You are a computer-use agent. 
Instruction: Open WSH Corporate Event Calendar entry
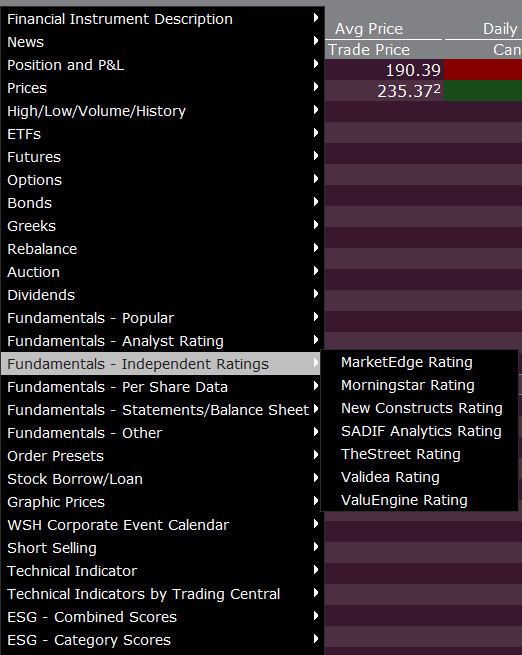click(x=162, y=525)
